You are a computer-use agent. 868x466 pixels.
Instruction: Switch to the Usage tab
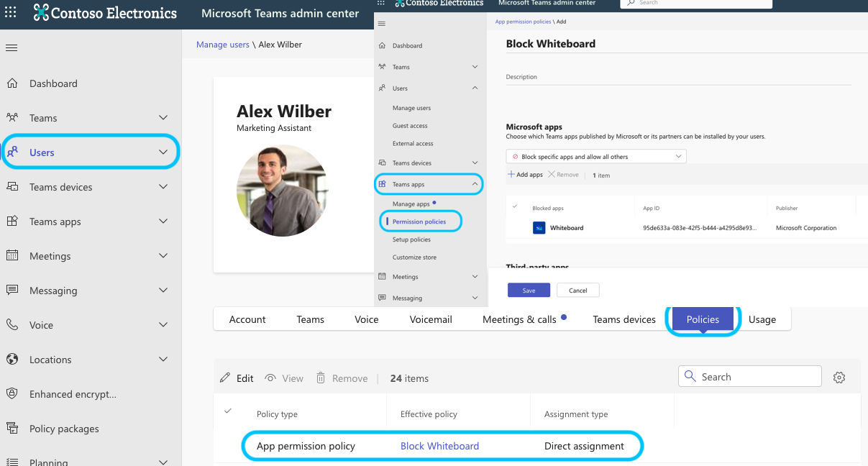762,319
